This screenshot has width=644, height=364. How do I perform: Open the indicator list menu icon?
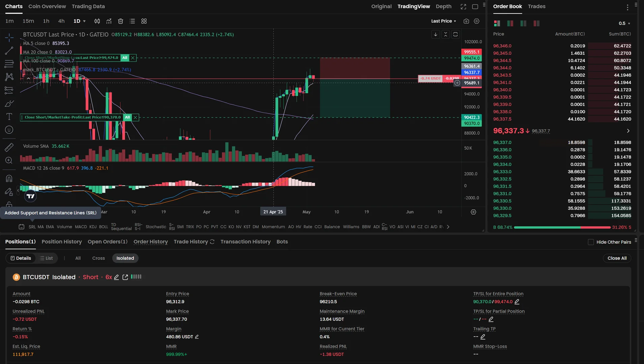(x=132, y=21)
